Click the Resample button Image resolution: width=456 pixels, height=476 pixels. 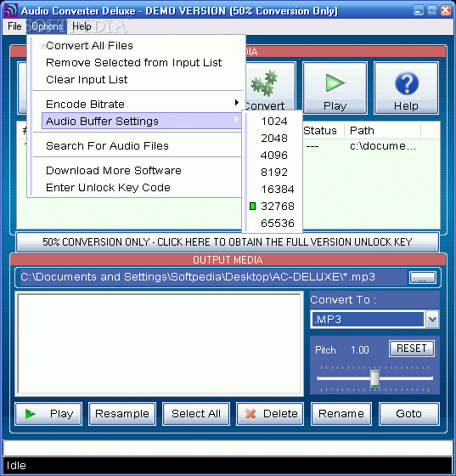click(x=122, y=414)
